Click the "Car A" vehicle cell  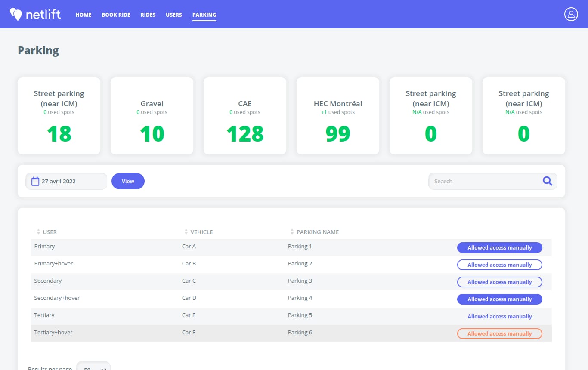[189, 247]
